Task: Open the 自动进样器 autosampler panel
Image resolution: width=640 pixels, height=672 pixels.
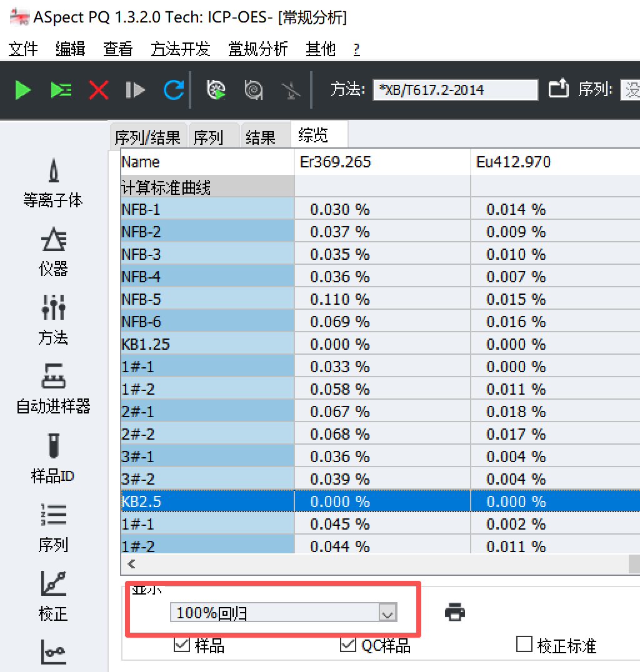Action: tap(53, 388)
